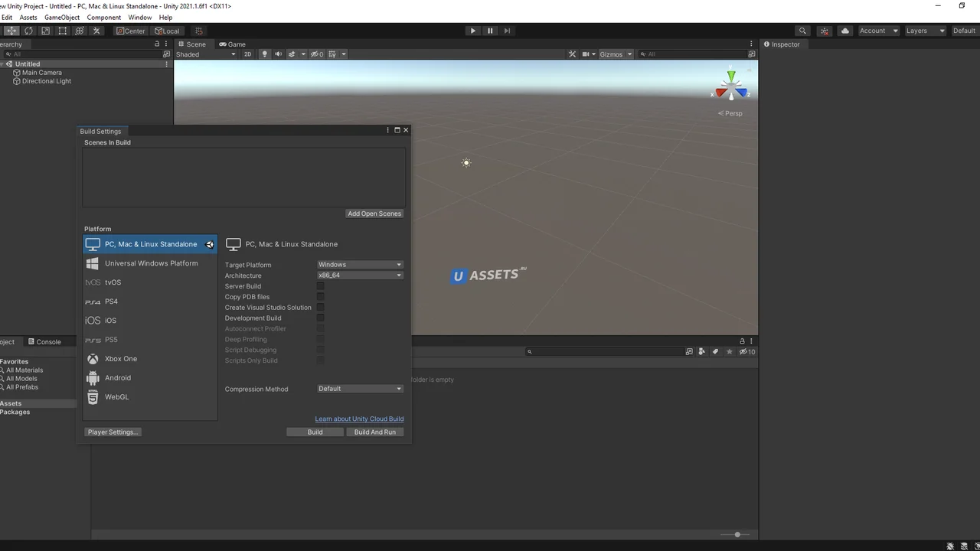Select the Transform tool

pos(79,31)
